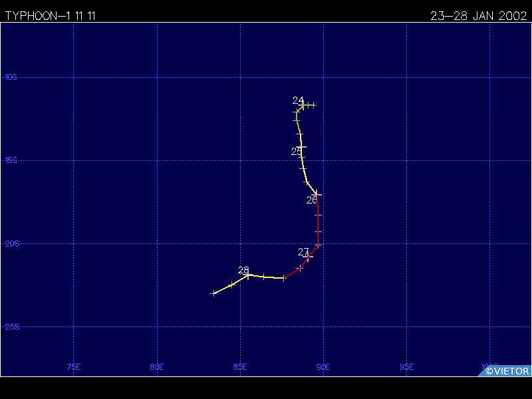Viewport: 532px width, 399px height.
Task: Click the 85E longitude label
Action: pos(240,367)
